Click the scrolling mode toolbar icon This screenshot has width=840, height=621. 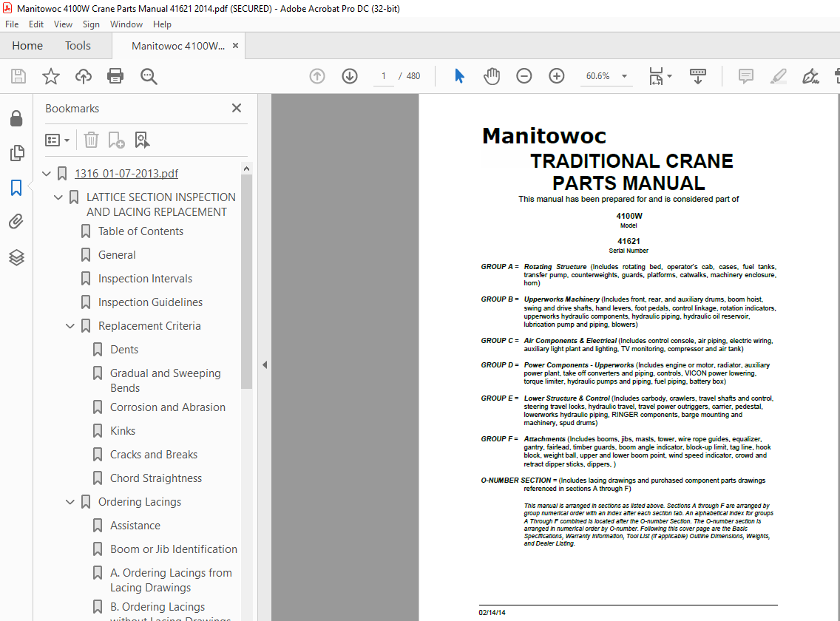click(697, 76)
